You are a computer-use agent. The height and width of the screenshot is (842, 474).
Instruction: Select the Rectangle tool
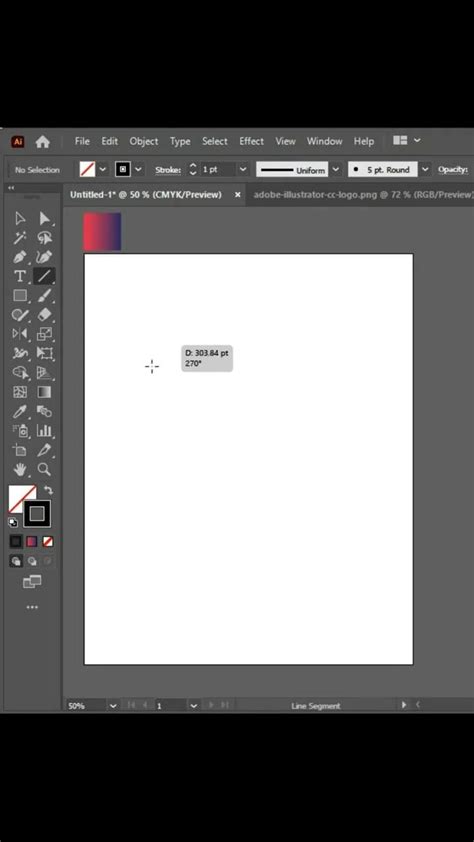20,295
